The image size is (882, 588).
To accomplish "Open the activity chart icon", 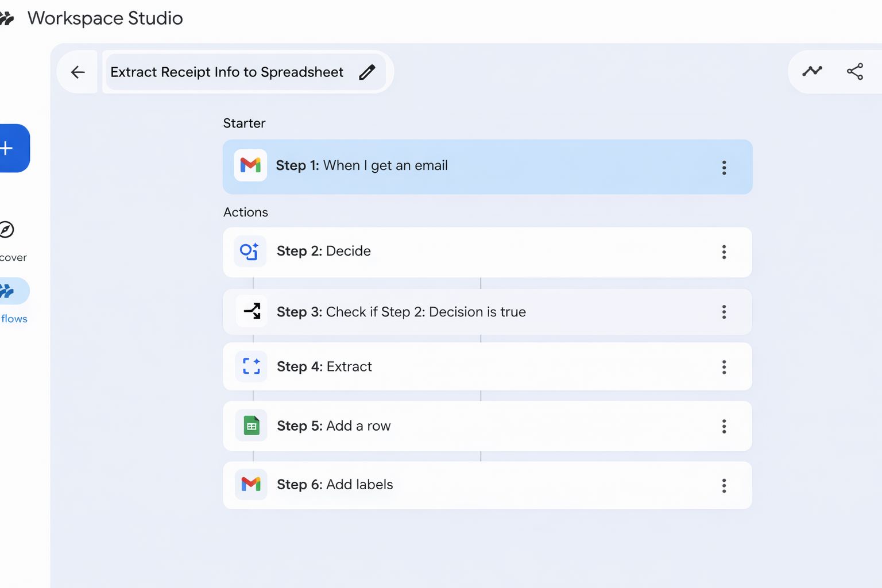I will click(812, 71).
